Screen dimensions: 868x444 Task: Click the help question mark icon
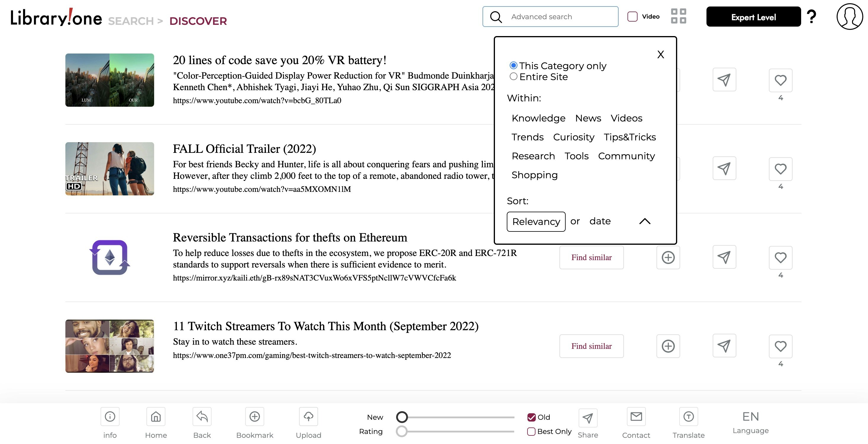click(811, 17)
